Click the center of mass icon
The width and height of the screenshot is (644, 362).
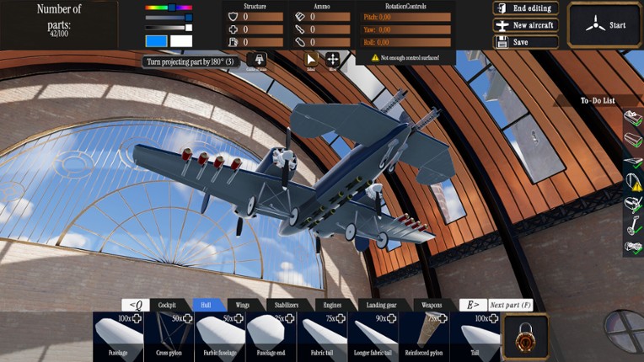(x=256, y=60)
